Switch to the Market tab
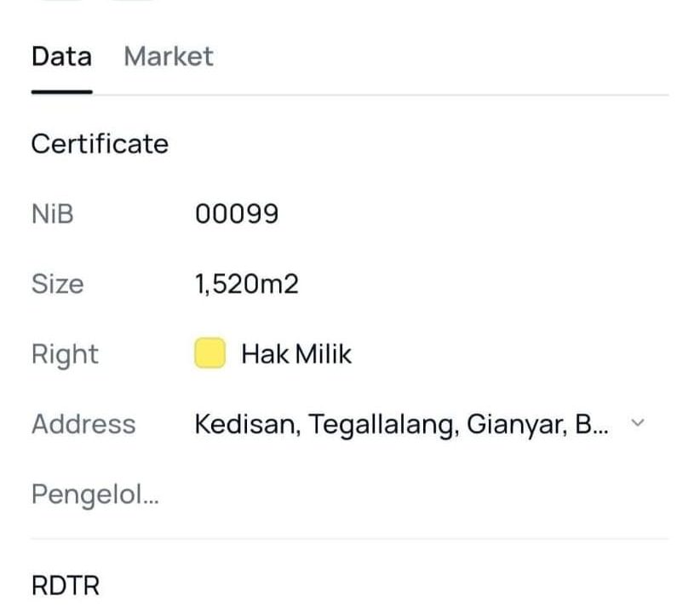Image resolution: width=700 pixels, height=613 pixels. coord(168,57)
